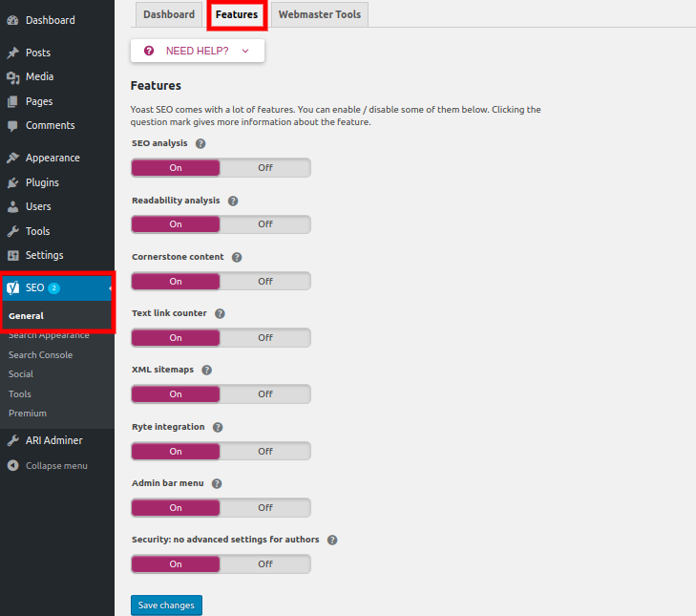Click the ARI Adminer wrench icon

point(12,440)
